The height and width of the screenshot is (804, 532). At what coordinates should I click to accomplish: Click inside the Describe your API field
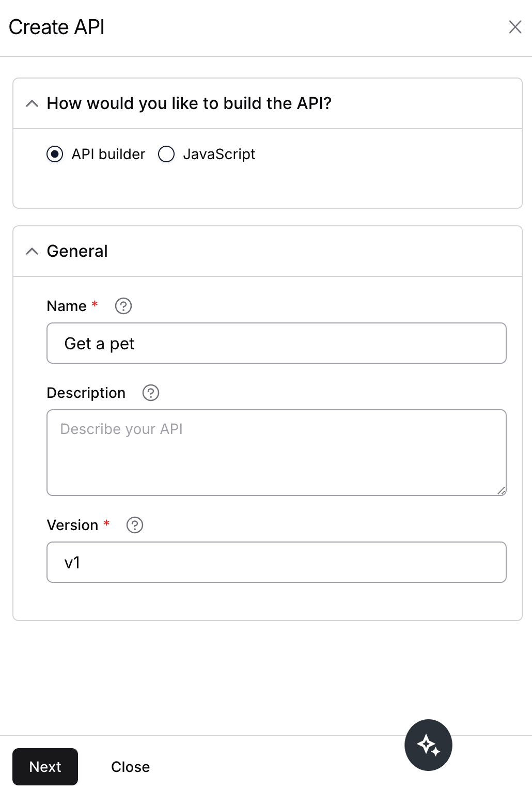pos(276,452)
